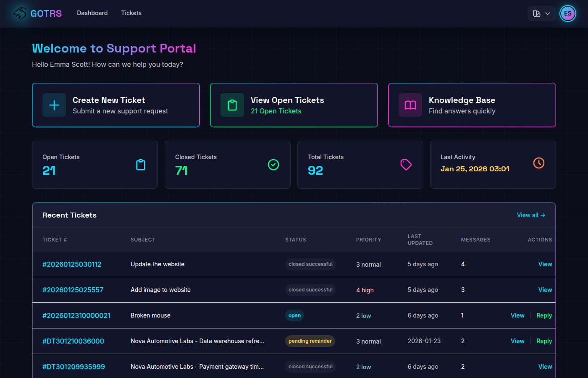Open ticket #DT301209935999

click(73, 366)
